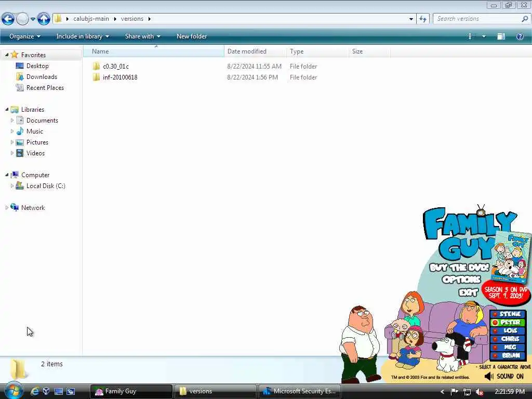The width and height of the screenshot is (532, 399).
Task: Click the network tray icon
Action: tap(467, 392)
